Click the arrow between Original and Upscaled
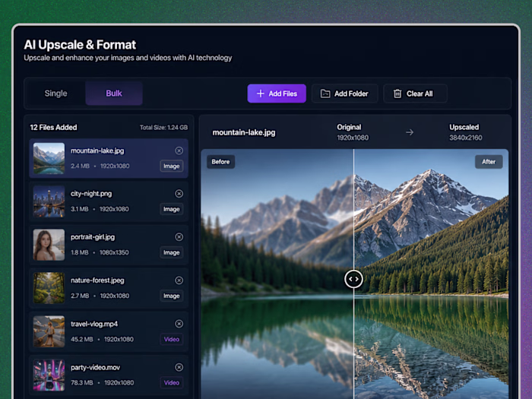The height and width of the screenshot is (399, 532). coord(410,132)
